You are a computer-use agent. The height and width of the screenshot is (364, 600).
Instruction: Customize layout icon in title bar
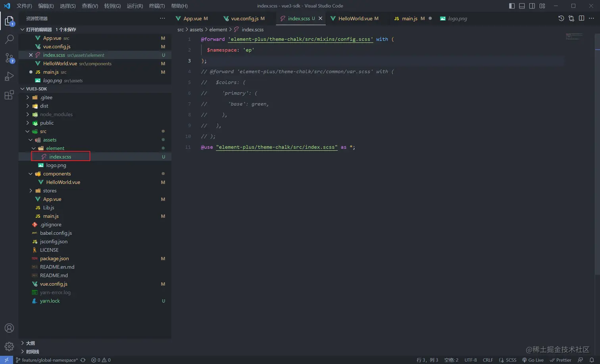(x=542, y=6)
